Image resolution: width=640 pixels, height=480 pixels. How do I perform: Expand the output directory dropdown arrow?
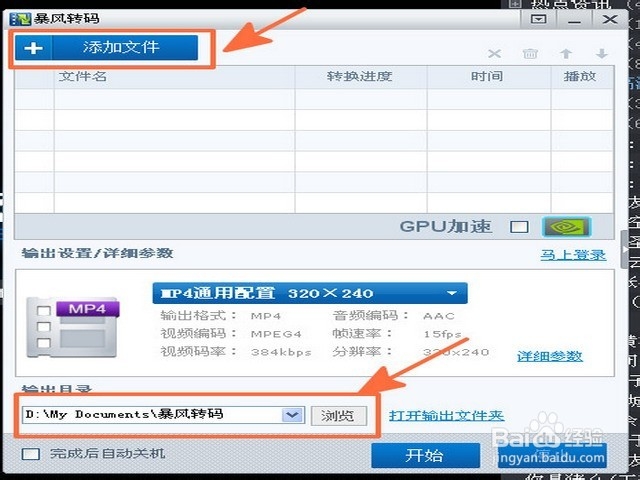(x=292, y=415)
